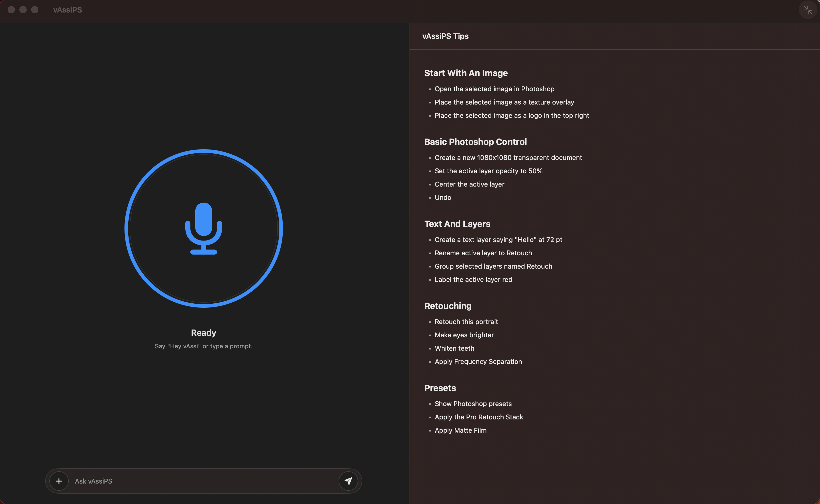Select 'Apply Frequency Separation' tip
The width and height of the screenshot is (820, 504).
pyautogui.click(x=478, y=362)
